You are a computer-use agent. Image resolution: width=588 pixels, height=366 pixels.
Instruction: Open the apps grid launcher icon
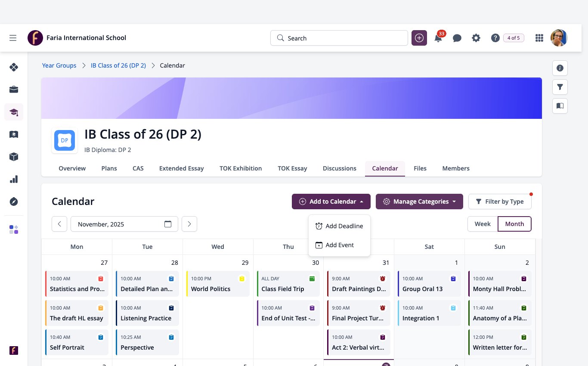539,38
